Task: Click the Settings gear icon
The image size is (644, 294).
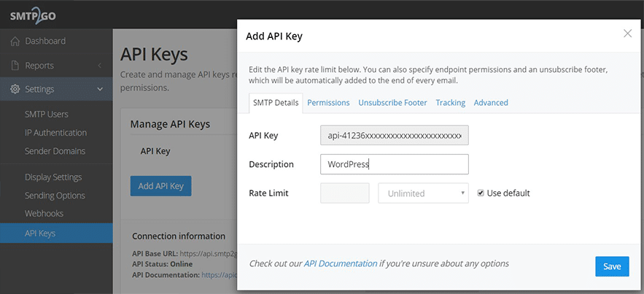Action: (15, 89)
